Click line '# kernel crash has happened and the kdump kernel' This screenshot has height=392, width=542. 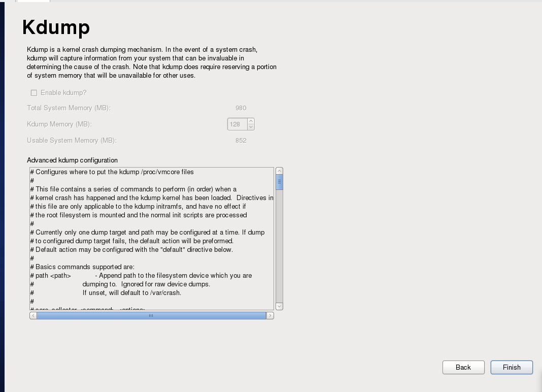(x=152, y=198)
